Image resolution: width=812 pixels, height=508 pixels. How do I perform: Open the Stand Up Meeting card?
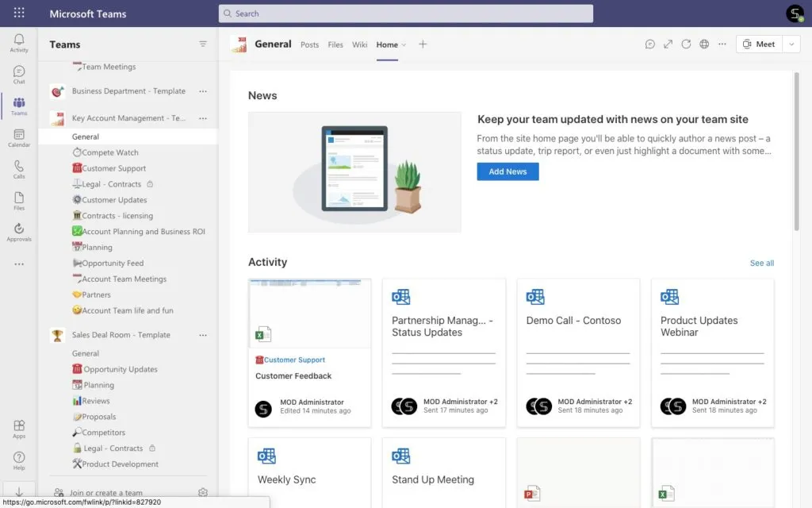[x=444, y=473]
